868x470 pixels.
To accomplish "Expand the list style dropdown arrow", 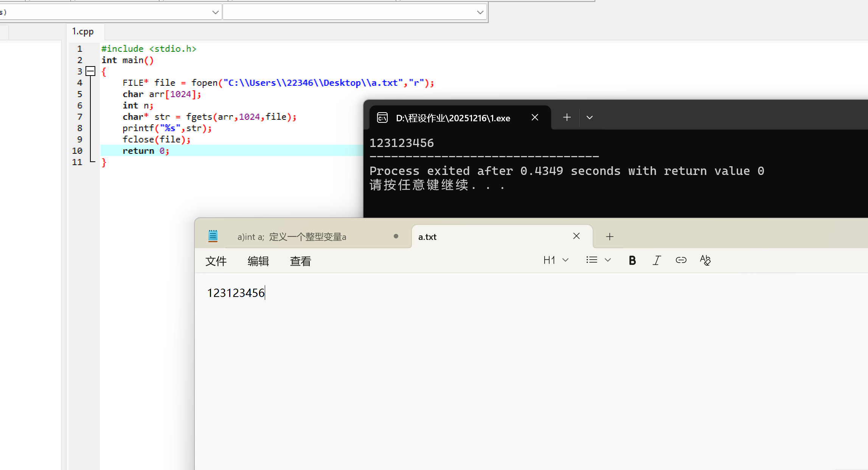I will point(608,260).
